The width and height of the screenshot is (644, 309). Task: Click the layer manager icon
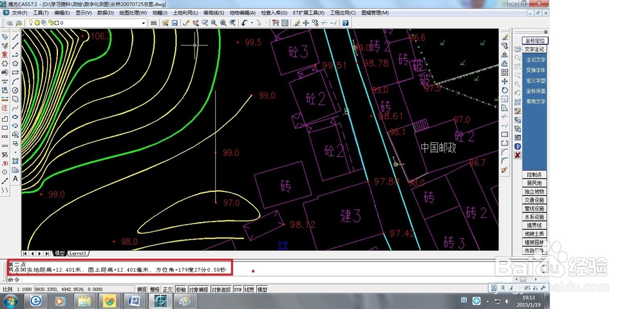coord(10,23)
